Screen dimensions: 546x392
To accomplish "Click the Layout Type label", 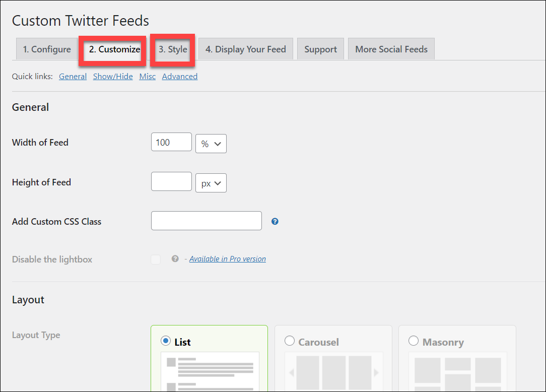I will point(36,335).
